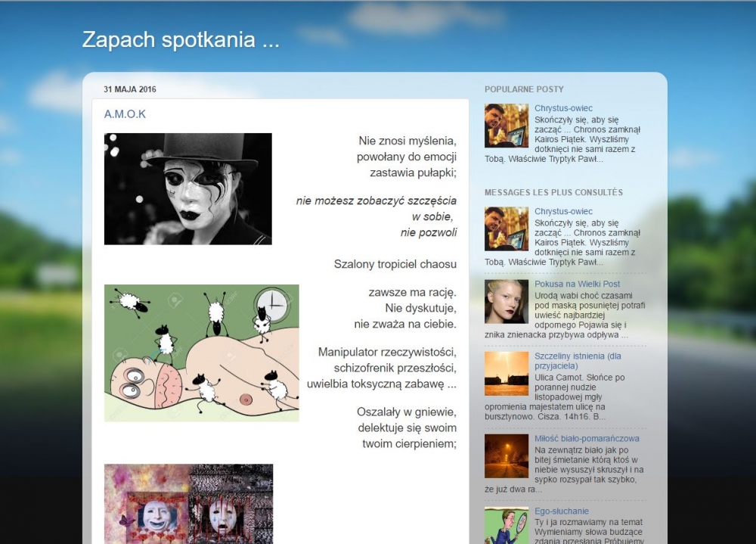Click the Messages les plus consultés heading
Image resolution: width=756 pixels, height=544 pixels.
[x=553, y=192]
